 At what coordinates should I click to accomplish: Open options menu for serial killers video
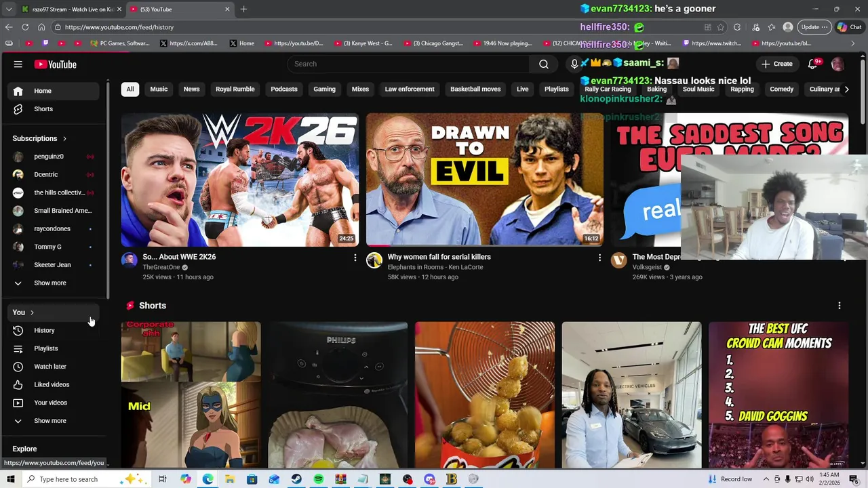pyautogui.click(x=599, y=258)
